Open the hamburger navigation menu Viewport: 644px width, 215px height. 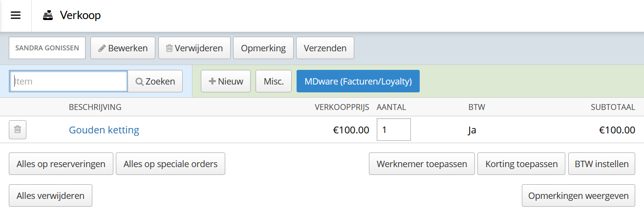coord(16,15)
